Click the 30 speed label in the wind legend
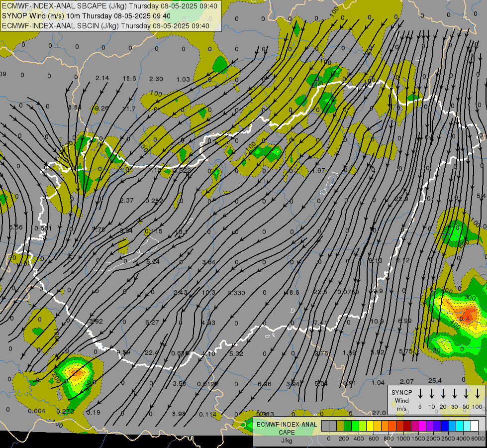The width and height of the screenshot is (487, 448). pyautogui.click(x=454, y=407)
